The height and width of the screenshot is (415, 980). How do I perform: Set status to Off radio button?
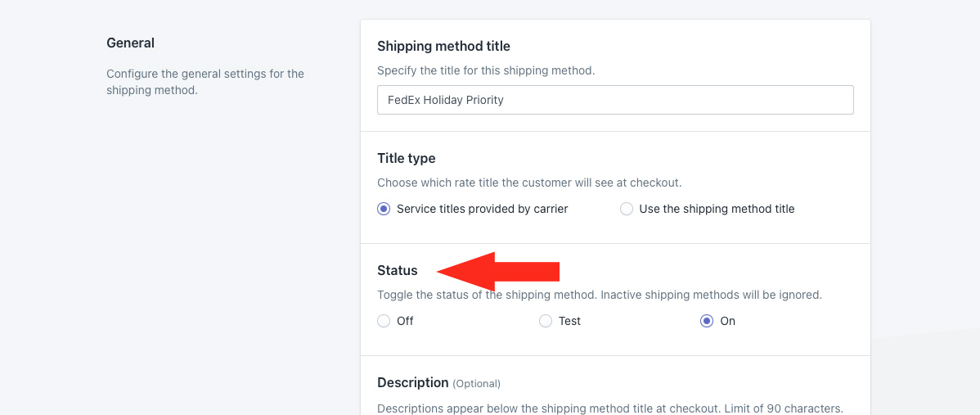384,321
